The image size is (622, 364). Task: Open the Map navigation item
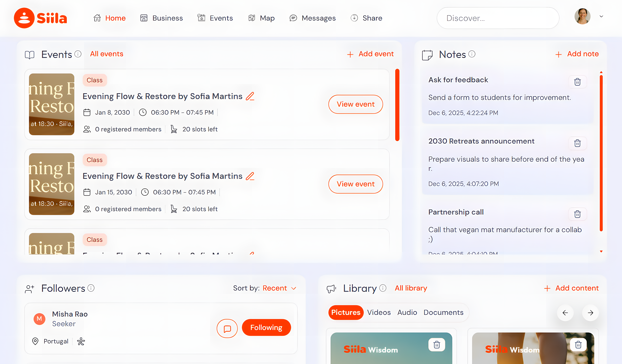261,18
